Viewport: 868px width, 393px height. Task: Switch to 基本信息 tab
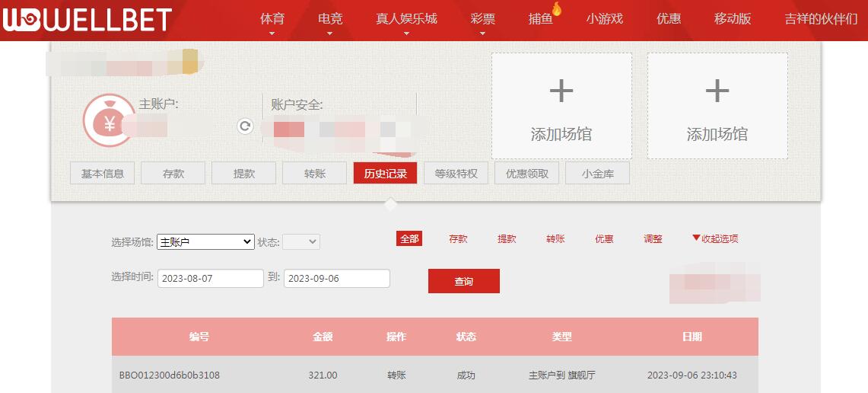point(103,174)
